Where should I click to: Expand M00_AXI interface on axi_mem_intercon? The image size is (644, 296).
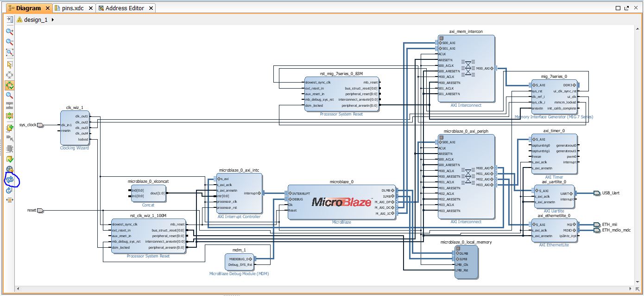493,68
